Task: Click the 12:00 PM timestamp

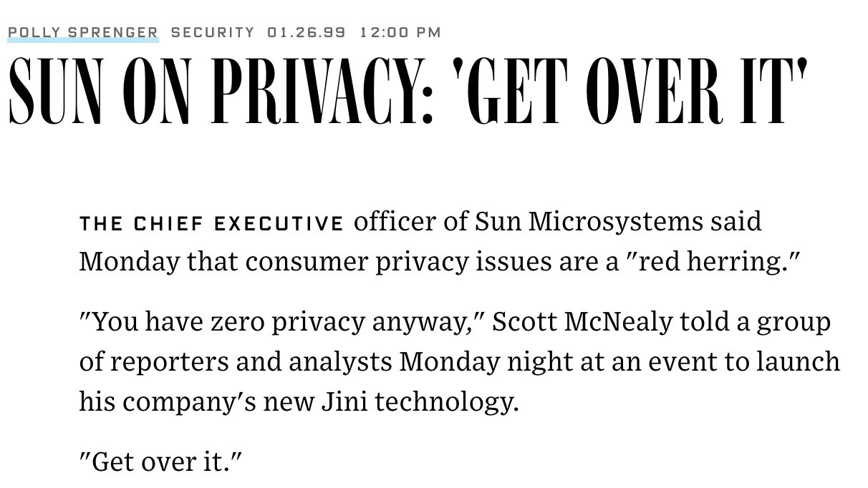Action: coord(400,32)
